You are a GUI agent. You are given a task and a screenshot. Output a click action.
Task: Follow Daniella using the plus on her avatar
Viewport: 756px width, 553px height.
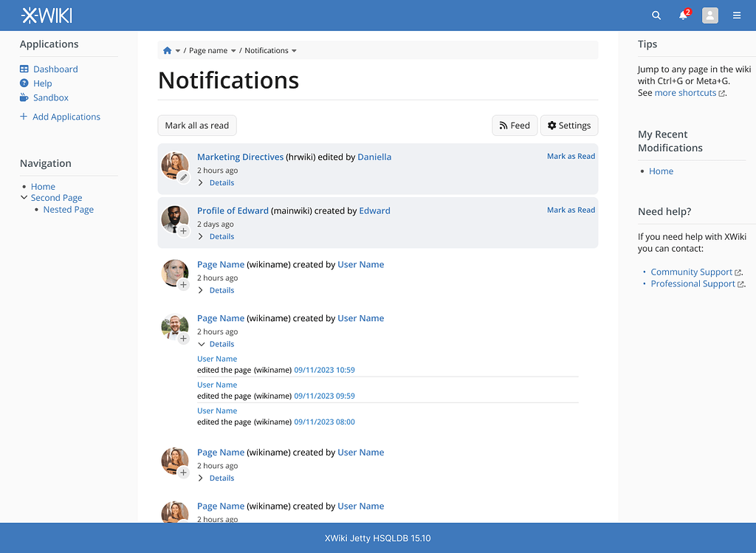[183, 178]
